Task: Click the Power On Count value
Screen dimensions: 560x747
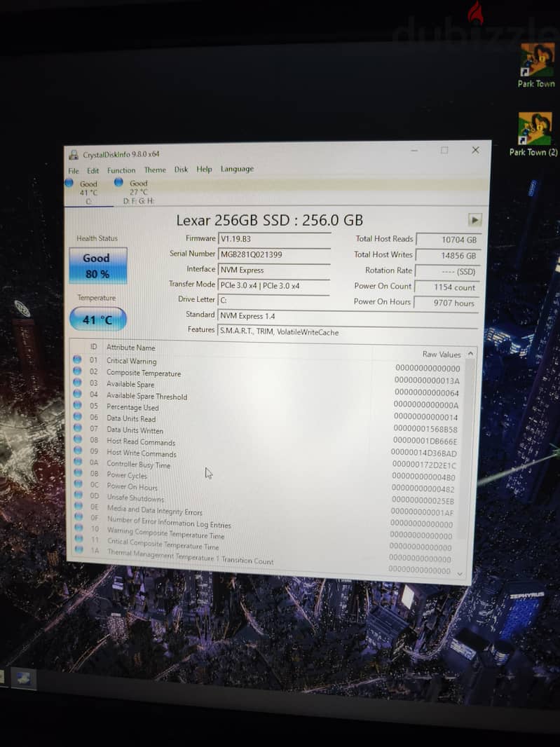Action: [x=446, y=287]
